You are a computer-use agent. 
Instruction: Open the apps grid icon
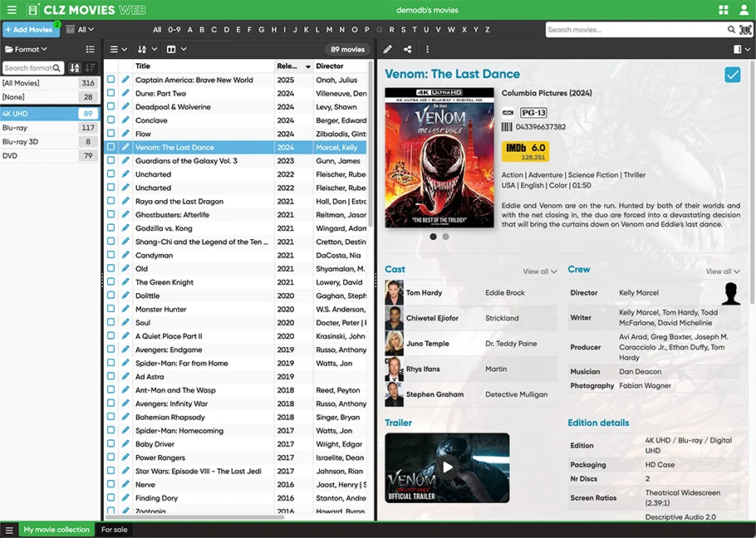coord(724,10)
